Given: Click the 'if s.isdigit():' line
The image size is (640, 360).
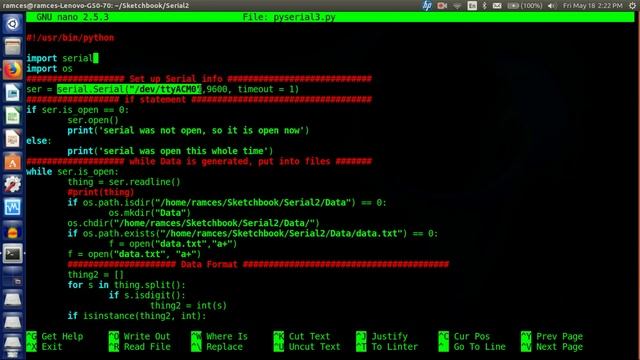Looking at the screenshot, I should [147, 295].
